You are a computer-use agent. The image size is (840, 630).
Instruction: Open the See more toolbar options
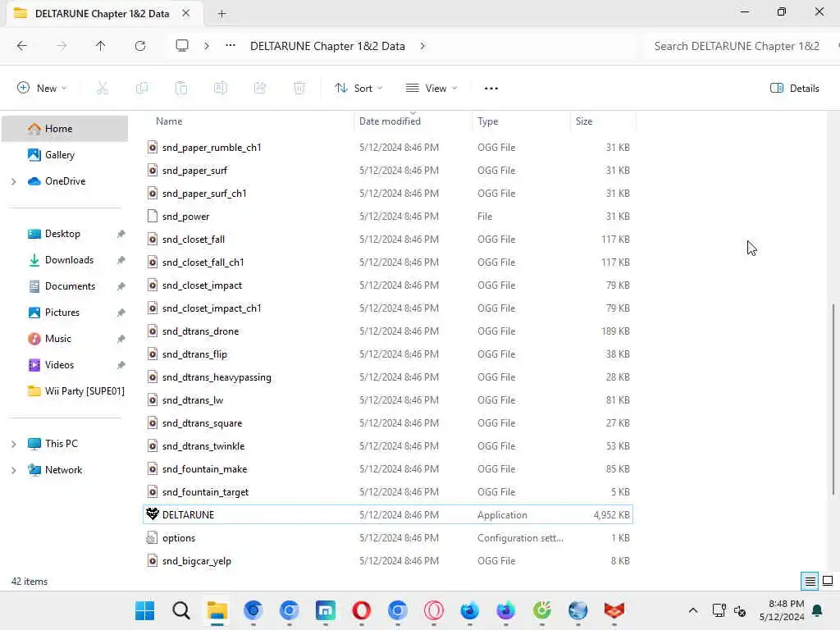click(x=491, y=89)
